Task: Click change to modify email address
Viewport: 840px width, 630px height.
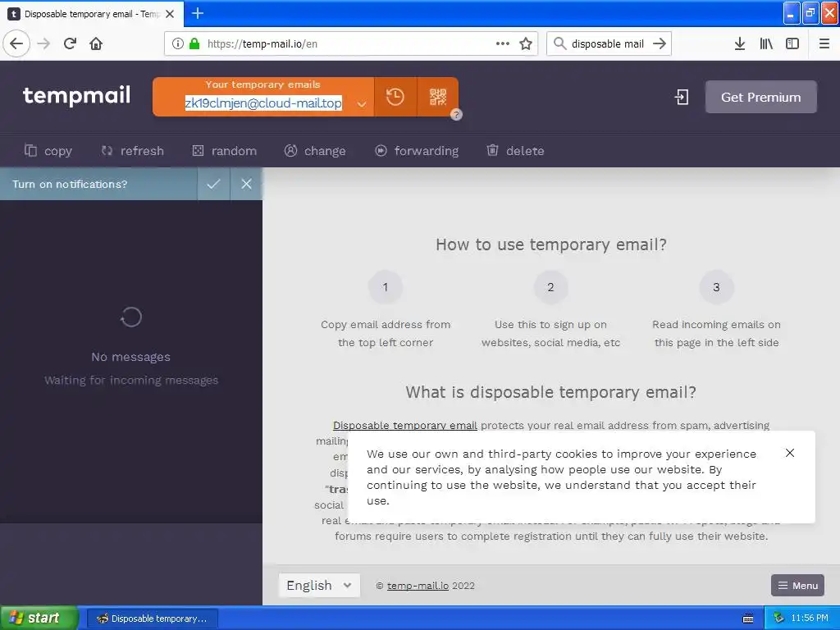Action: coord(315,151)
